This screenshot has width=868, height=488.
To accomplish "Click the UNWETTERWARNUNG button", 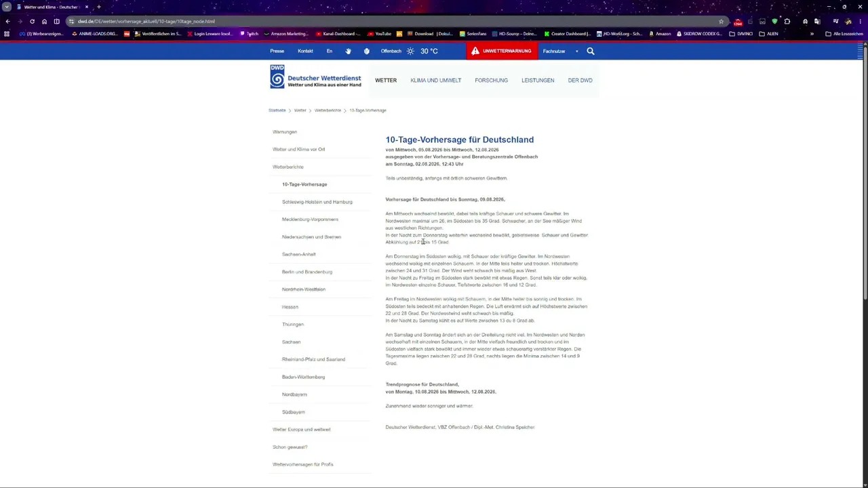I will 502,51.
